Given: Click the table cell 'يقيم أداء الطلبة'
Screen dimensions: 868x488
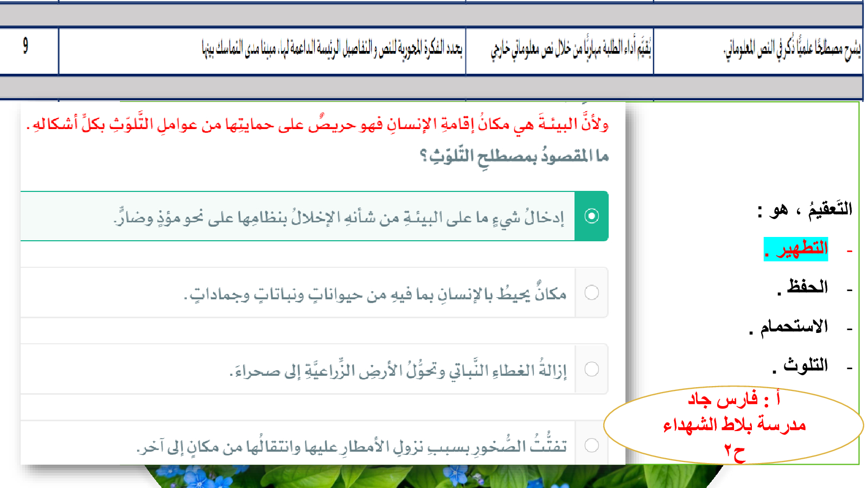Looking at the screenshot, I should point(571,50).
